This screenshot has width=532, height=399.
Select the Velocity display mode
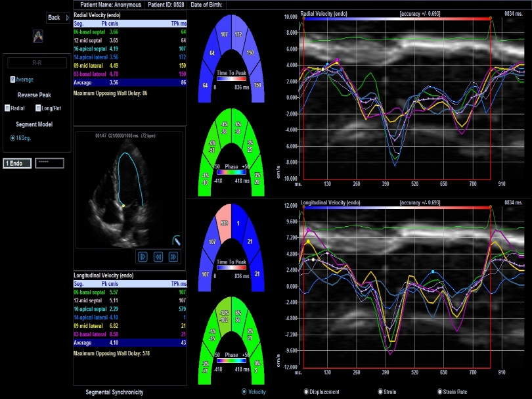[245, 392]
